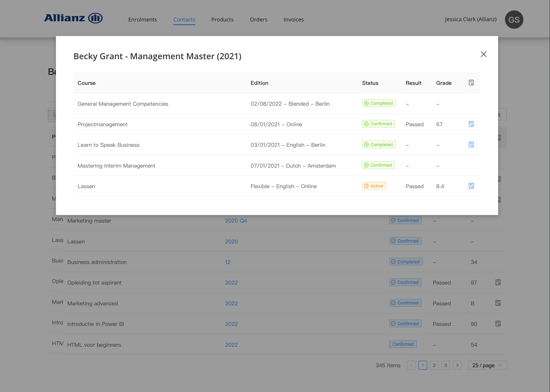Expand the 25 / page dropdown

point(487,365)
